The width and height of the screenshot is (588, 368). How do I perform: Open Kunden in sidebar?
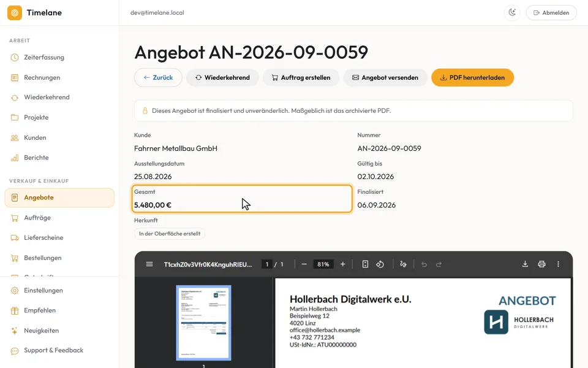click(59, 138)
